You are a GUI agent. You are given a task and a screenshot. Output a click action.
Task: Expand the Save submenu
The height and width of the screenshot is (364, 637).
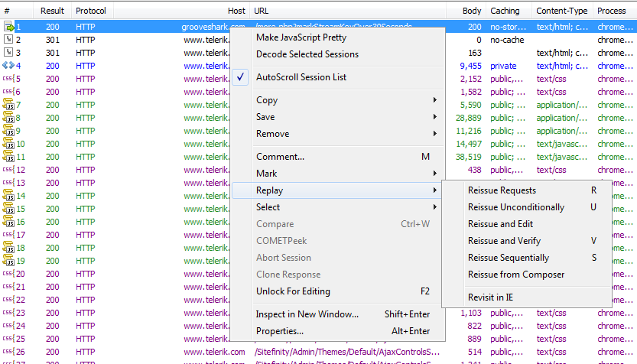(337, 117)
